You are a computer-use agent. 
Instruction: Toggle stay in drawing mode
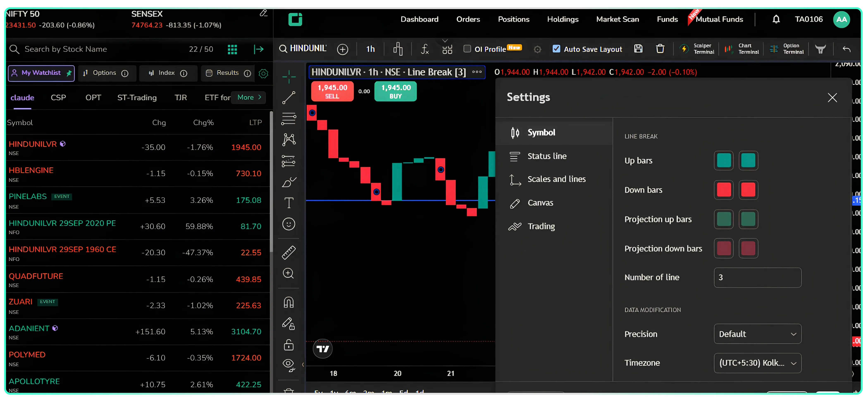pos(289,324)
